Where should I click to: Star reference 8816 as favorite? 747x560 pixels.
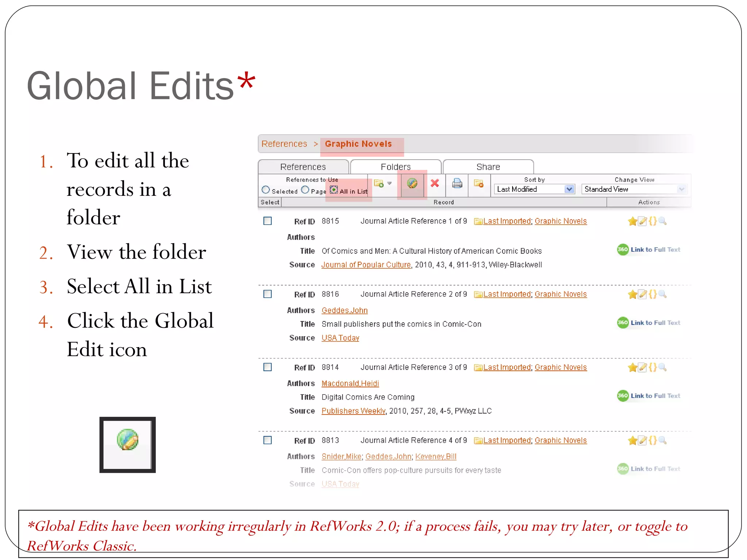tap(632, 294)
